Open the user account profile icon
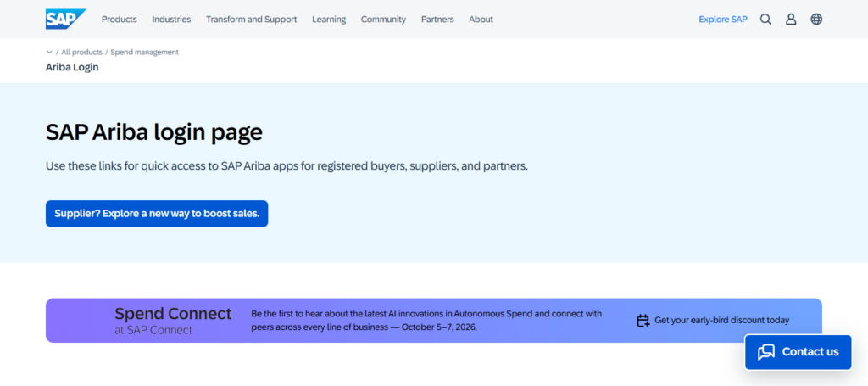Image resolution: width=868 pixels, height=386 pixels. pos(791,20)
